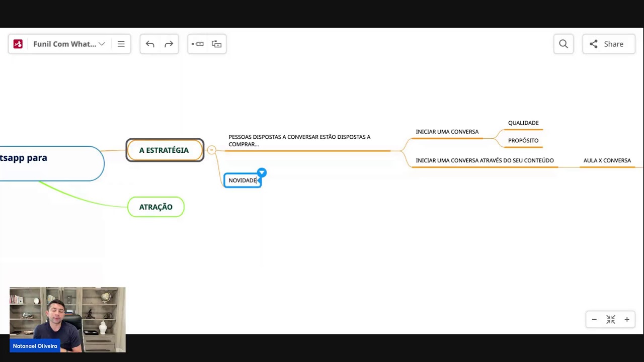
Task: Open the map title dropdown chevron
Action: [102, 44]
